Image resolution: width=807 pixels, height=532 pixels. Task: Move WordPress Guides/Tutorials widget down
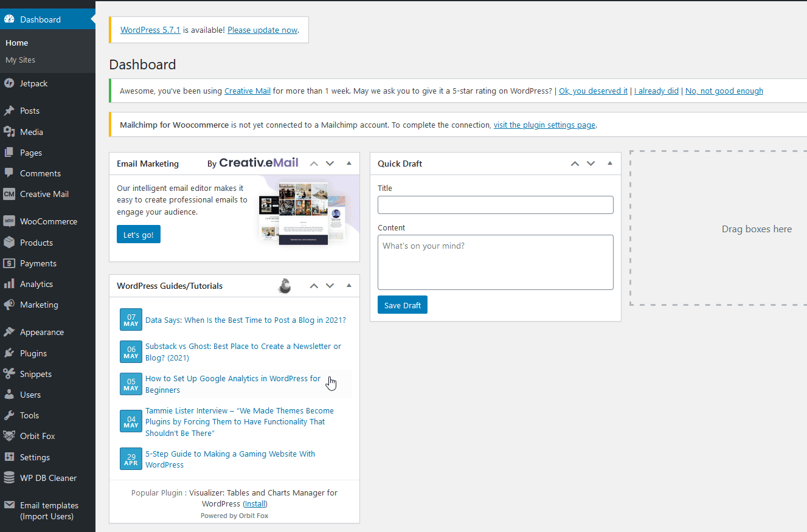330,286
